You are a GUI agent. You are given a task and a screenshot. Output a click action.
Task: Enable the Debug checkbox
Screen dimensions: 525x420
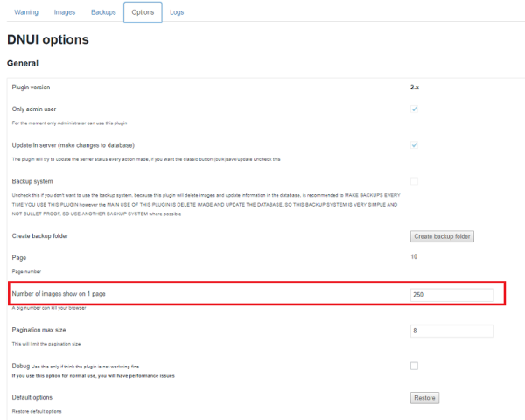tap(414, 365)
